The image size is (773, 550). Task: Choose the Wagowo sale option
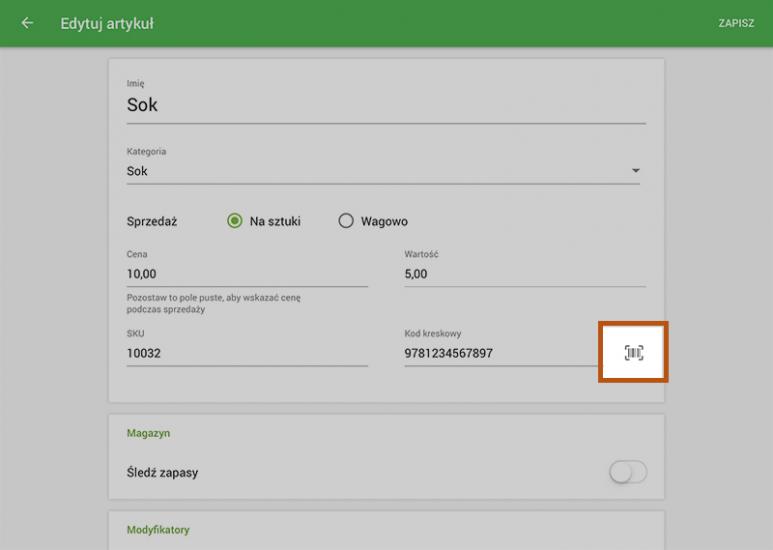(x=347, y=221)
